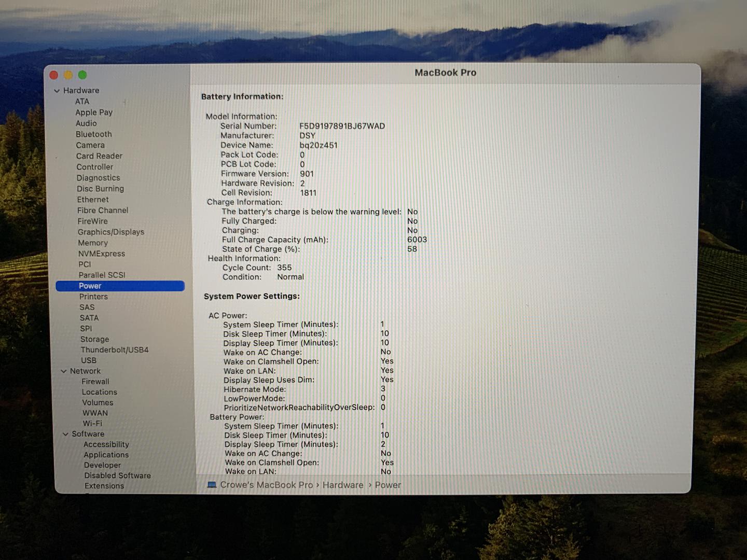Click the red close window button
The image size is (747, 560).
pos(53,75)
